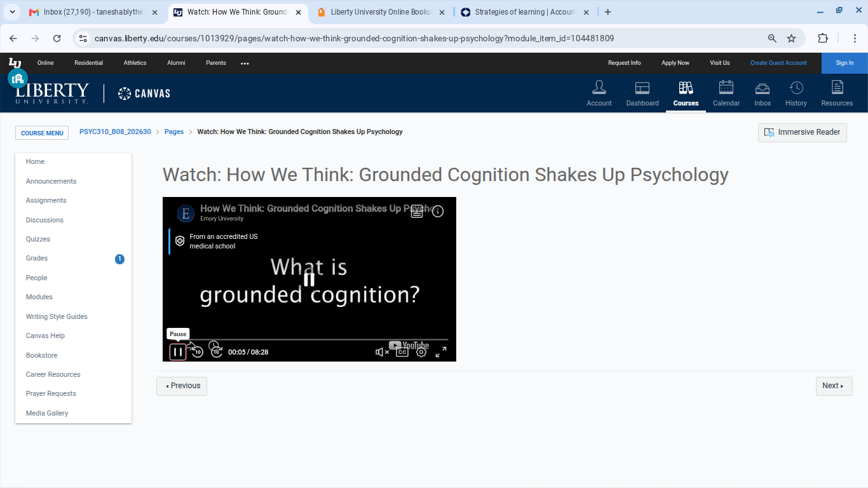
Task: Open History in Canvas navigation
Action: 796,93
